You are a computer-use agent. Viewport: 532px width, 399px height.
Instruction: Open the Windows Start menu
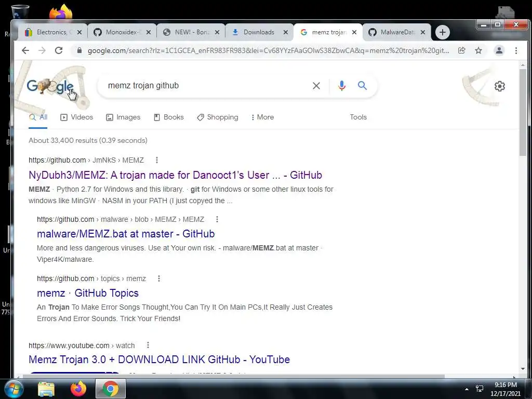point(14,389)
